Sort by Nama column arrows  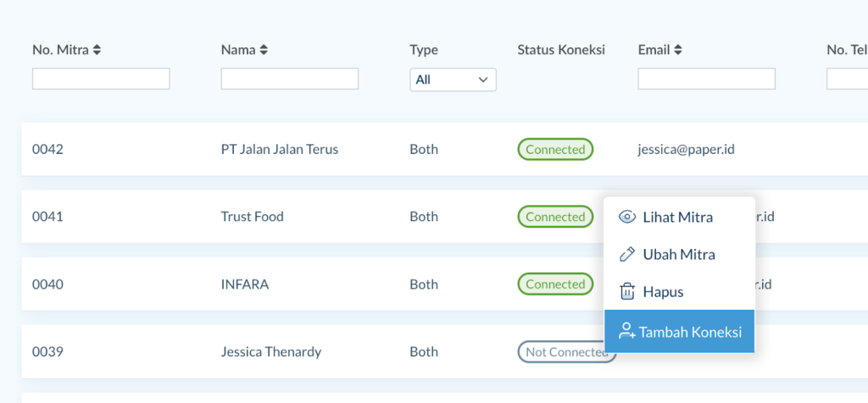(264, 50)
